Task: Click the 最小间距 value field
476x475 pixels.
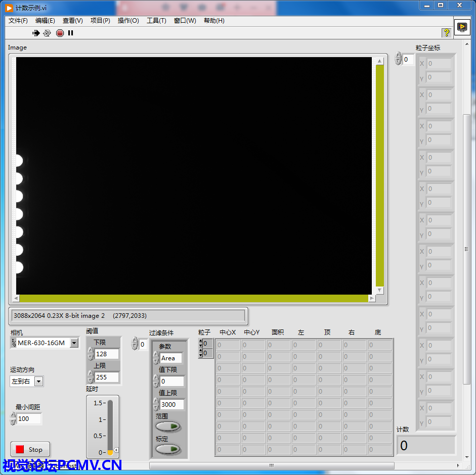Action: [29, 419]
